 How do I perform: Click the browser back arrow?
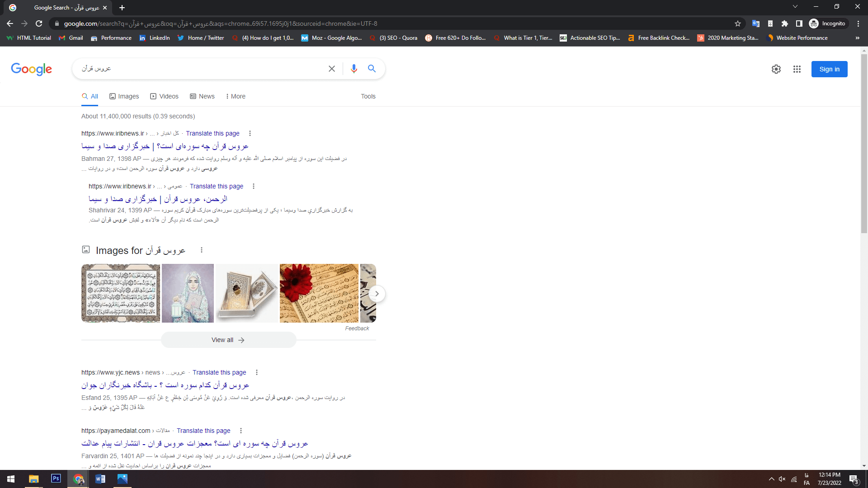(x=10, y=23)
